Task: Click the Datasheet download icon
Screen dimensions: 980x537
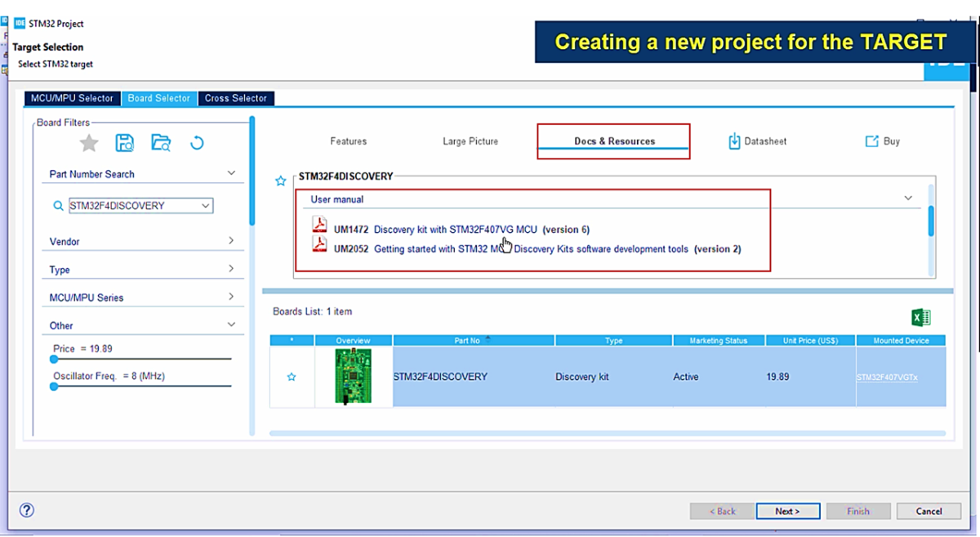Action: pos(734,141)
